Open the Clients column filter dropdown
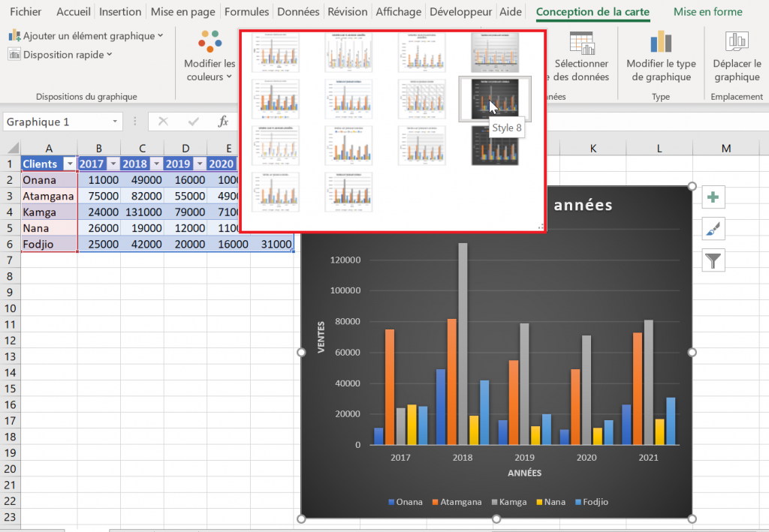 coord(70,164)
